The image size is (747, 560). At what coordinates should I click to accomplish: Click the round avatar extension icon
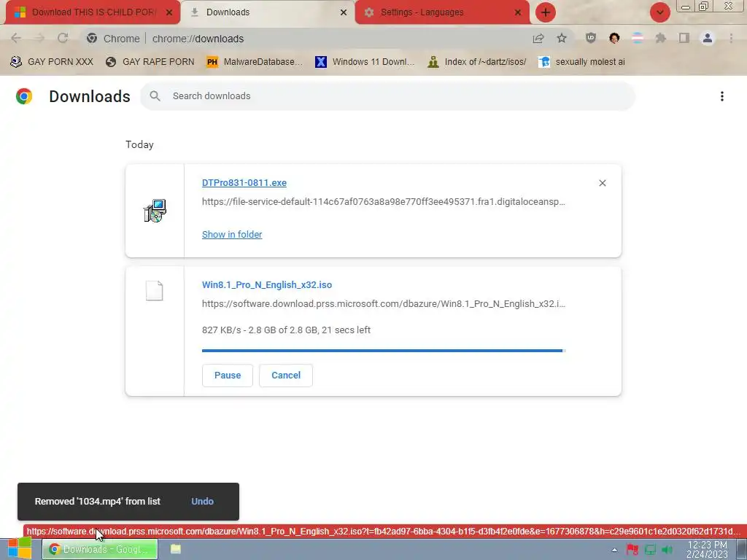click(x=614, y=38)
